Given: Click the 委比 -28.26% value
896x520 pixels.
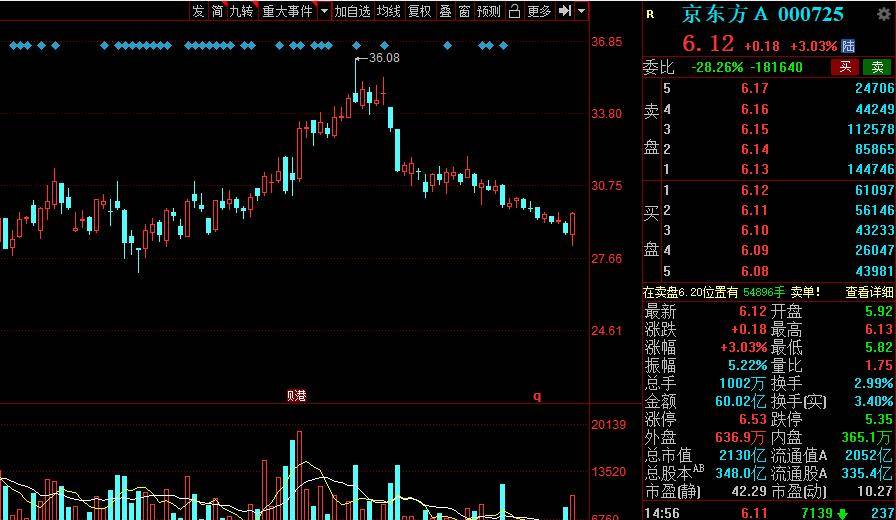Looking at the screenshot, I should 718,67.
